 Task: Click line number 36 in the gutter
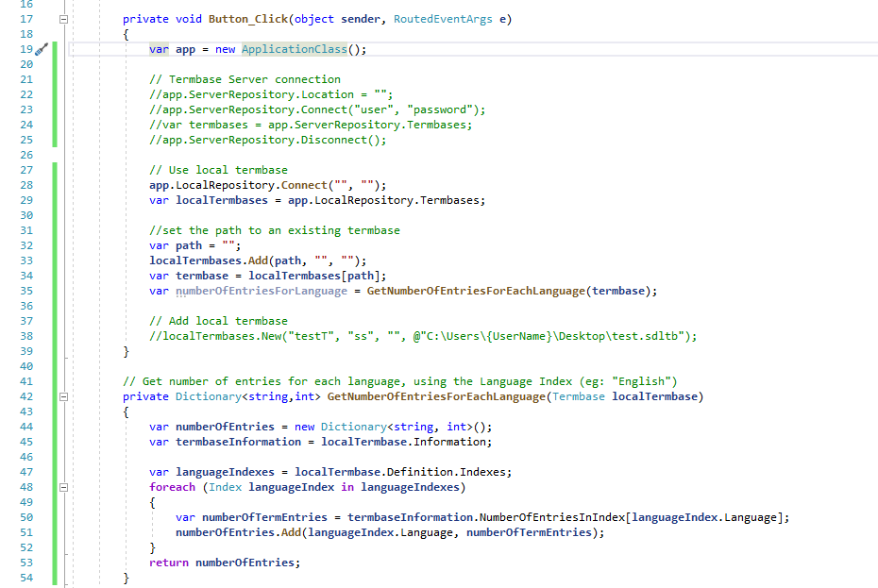[x=26, y=307]
